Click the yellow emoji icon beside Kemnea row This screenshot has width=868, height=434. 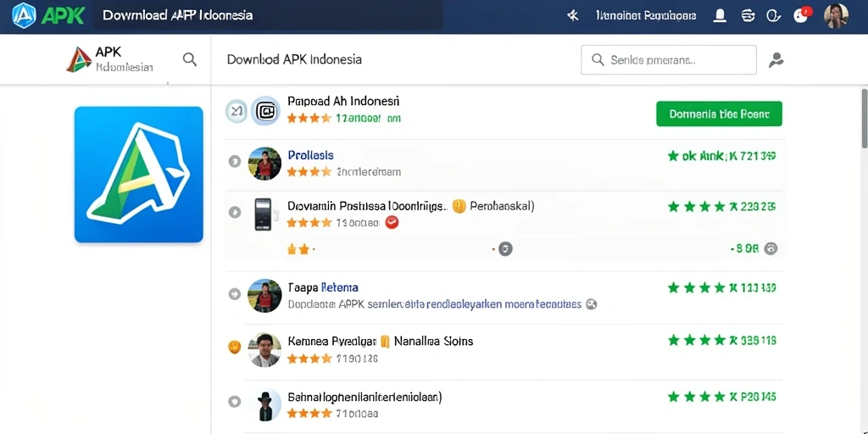click(x=235, y=347)
